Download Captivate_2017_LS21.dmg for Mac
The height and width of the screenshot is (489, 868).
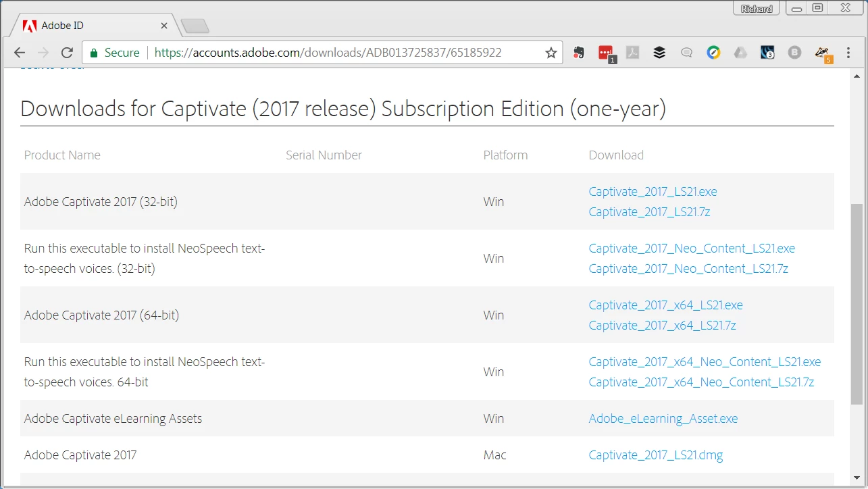pyautogui.click(x=655, y=455)
